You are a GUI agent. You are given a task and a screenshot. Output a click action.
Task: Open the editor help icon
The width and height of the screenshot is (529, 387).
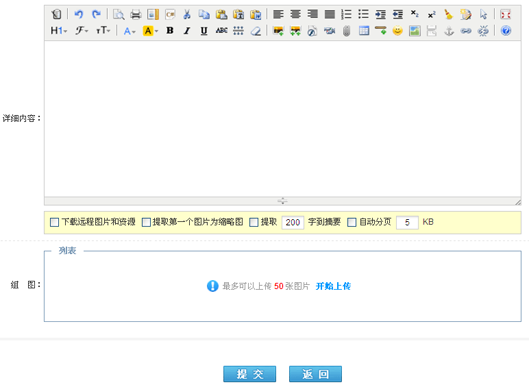[x=506, y=31]
